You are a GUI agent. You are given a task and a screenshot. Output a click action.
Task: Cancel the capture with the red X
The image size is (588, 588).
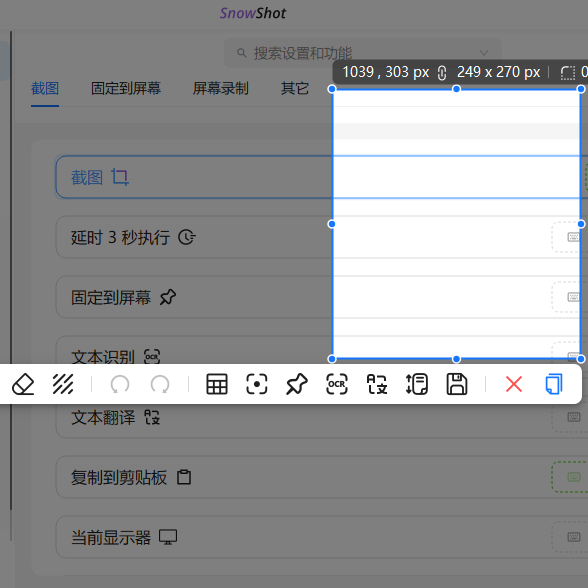[x=514, y=384]
